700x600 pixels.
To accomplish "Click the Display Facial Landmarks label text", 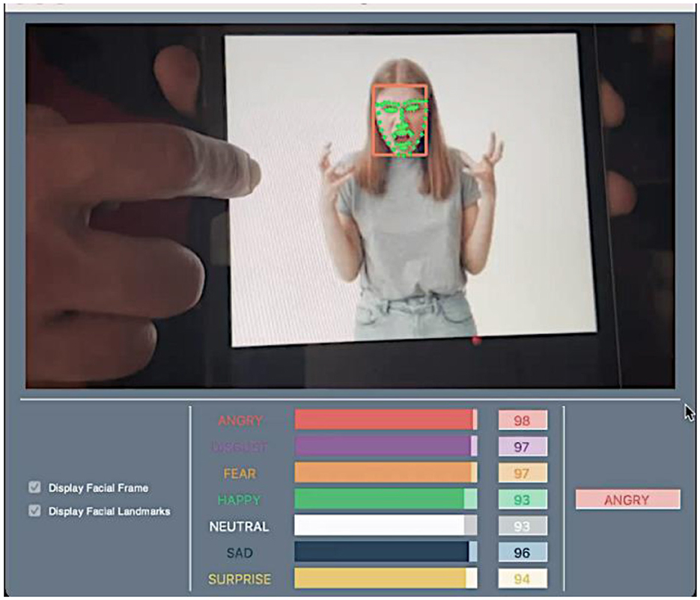I will (109, 512).
